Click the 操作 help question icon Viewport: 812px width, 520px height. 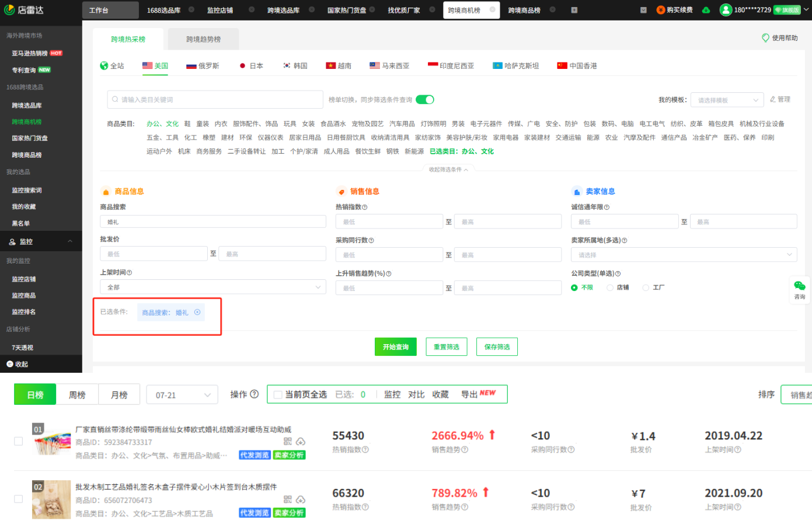pos(255,394)
